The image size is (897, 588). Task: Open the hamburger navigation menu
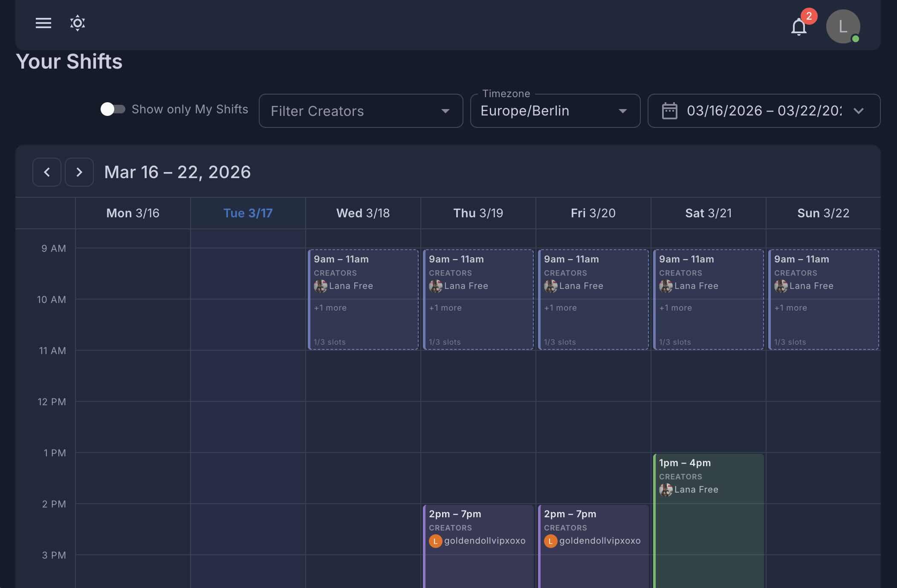[x=43, y=23]
